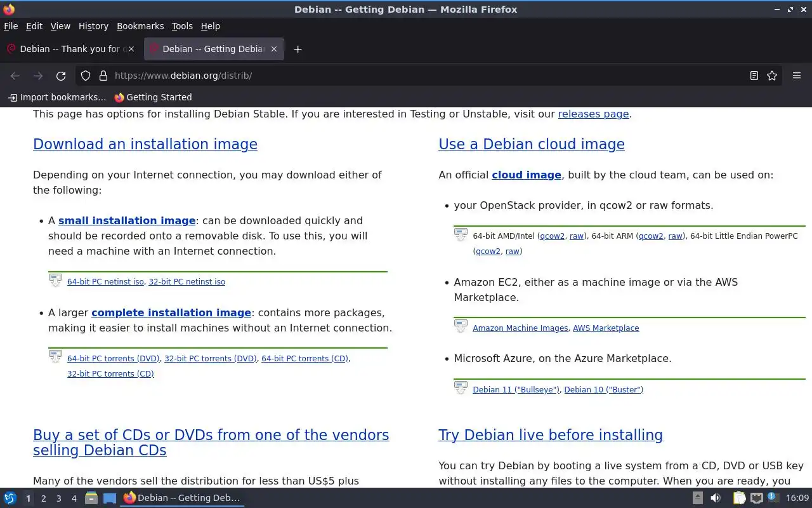
Task: Download the 64-bit PC netinst iso
Action: (x=105, y=281)
